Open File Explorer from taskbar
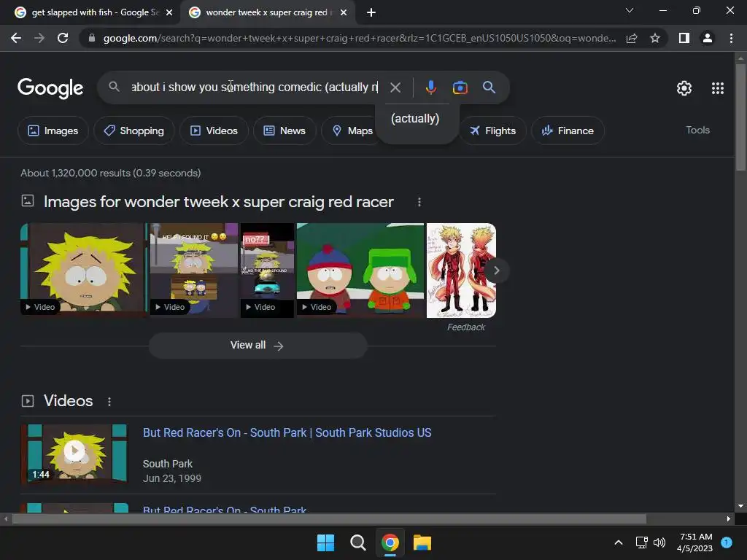Screen dimensions: 747x560 click(x=422, y=542)
